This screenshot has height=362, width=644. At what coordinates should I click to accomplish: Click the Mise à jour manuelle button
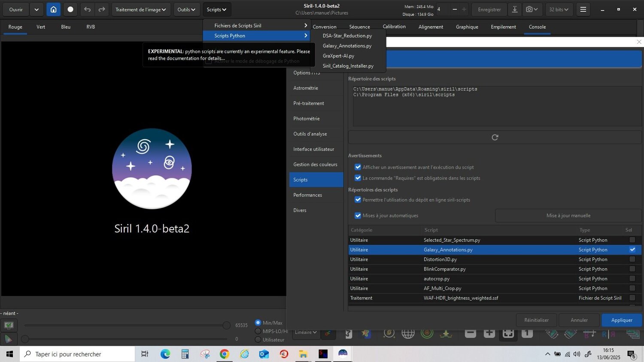click(x=568, y=216)
